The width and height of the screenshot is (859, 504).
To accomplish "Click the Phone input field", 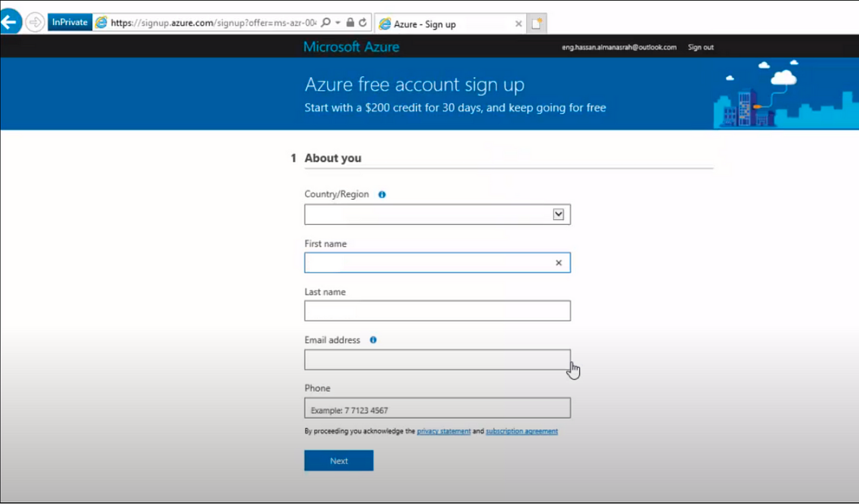I will (x=437, y=408).
